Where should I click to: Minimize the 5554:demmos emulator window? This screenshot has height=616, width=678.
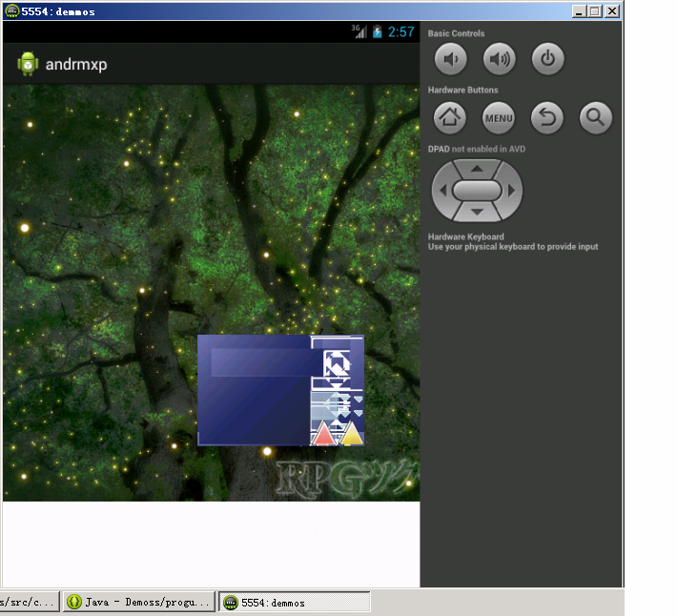pyautogui.click(x=579, y=11)
